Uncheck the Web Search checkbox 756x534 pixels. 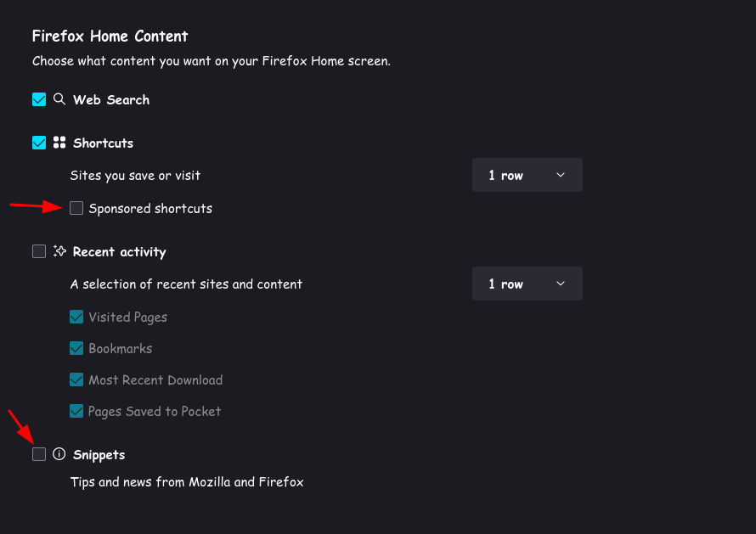(39, 99)
